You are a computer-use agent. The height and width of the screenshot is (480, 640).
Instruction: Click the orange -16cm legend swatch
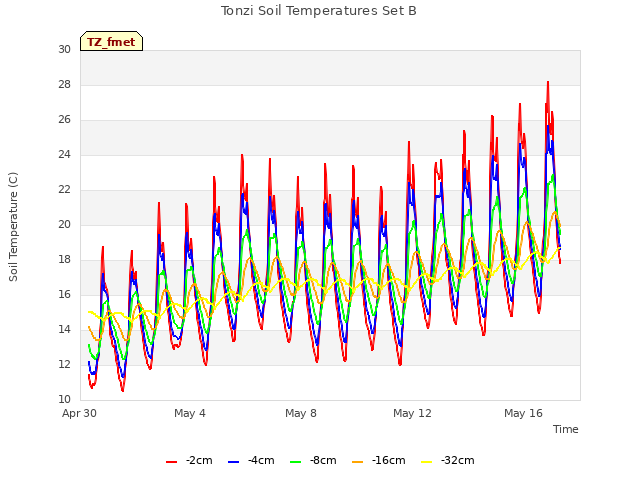tap(358, 462)
